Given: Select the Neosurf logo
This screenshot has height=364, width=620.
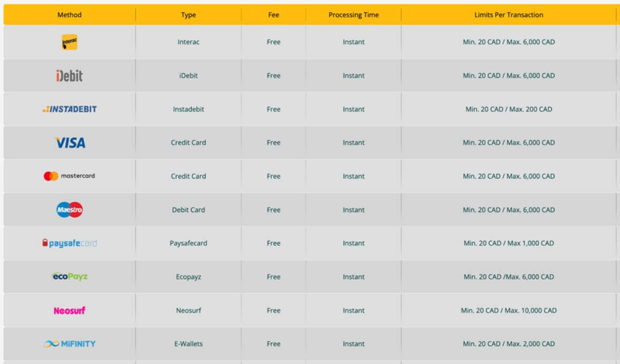Looking at the screenshot, I should point(69,311).
